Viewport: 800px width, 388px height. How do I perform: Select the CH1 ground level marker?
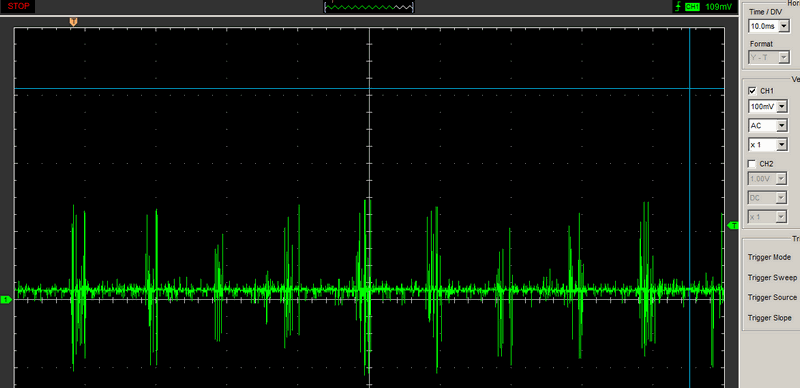click(6, 300)
